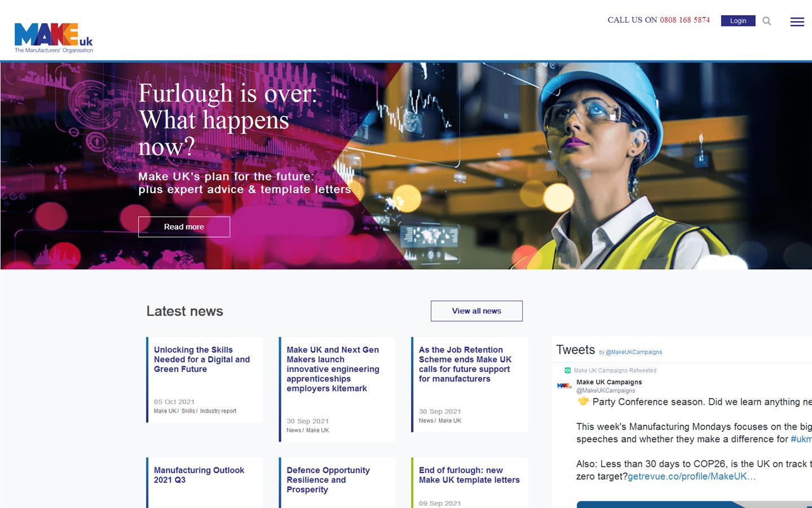The image size is (812, 508).
Task: Open the hamburger navigation menu
Action: 797,22
